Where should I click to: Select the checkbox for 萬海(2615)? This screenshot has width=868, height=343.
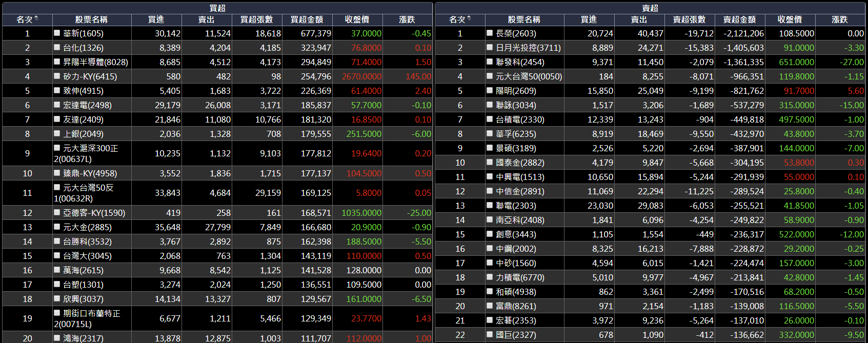(x=57, y=270)
